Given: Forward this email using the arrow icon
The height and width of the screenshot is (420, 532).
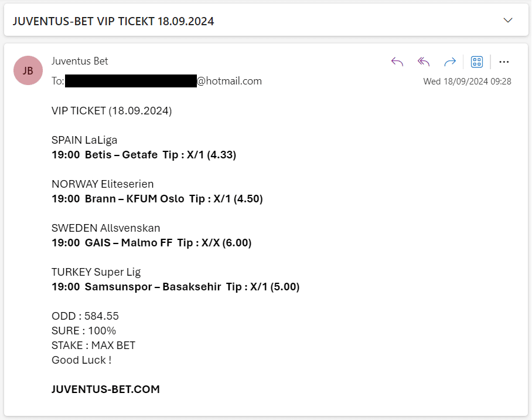Looking at the screenshot, I should point(450,62).
